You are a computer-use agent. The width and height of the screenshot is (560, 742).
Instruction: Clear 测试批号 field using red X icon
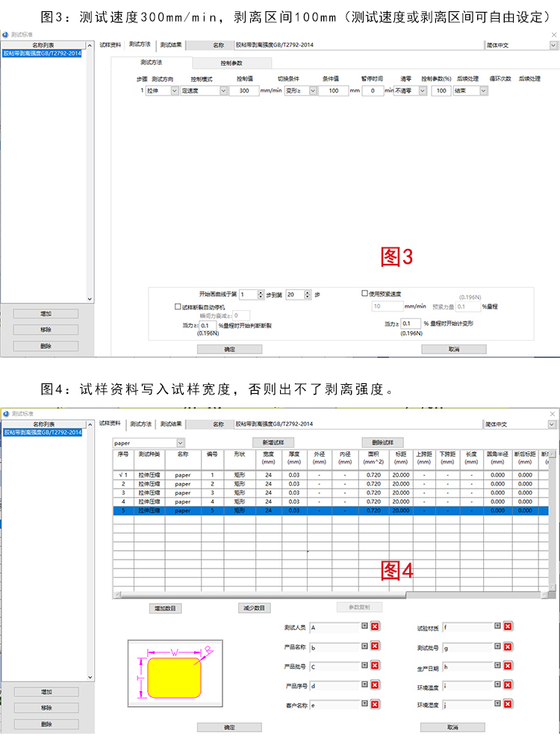[508, 646]
